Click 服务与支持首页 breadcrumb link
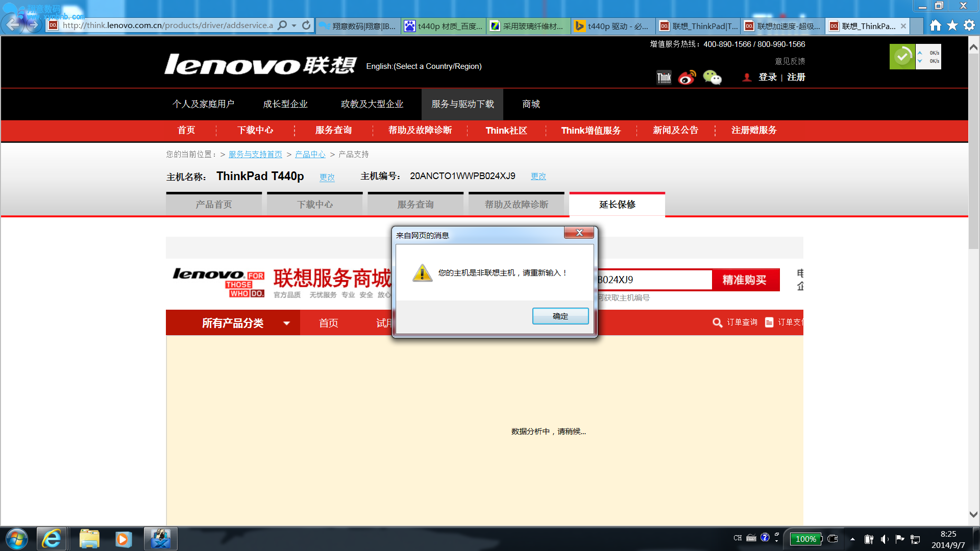This screenshot has height=551, width=980. tap(255, 155)
